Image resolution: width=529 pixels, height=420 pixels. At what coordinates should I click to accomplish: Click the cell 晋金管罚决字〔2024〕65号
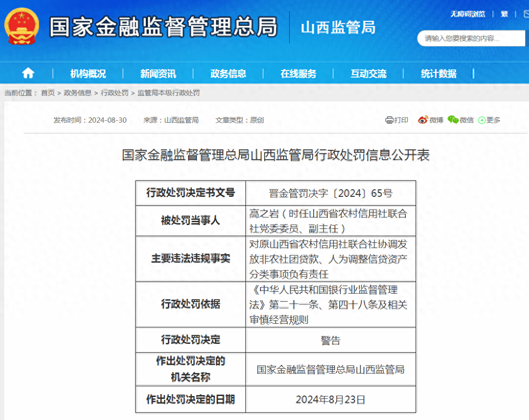click(331, 193)
